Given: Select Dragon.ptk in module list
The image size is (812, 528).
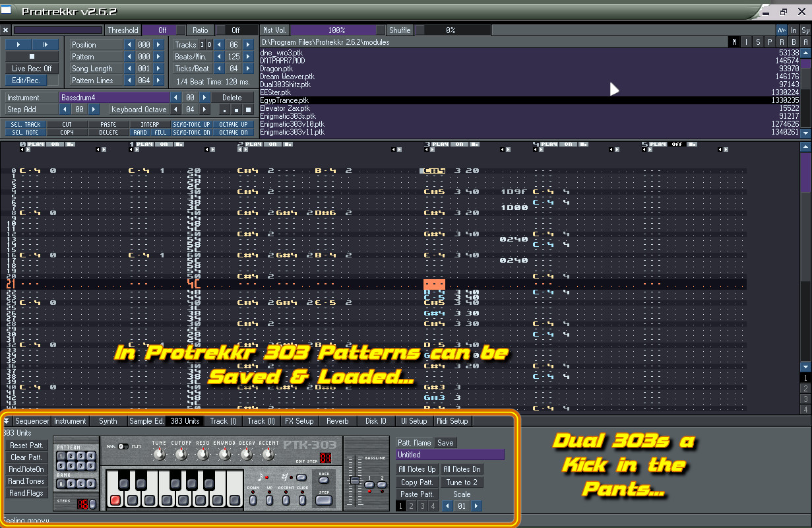Looking at the screenshot, I should [x=529, y=69].
